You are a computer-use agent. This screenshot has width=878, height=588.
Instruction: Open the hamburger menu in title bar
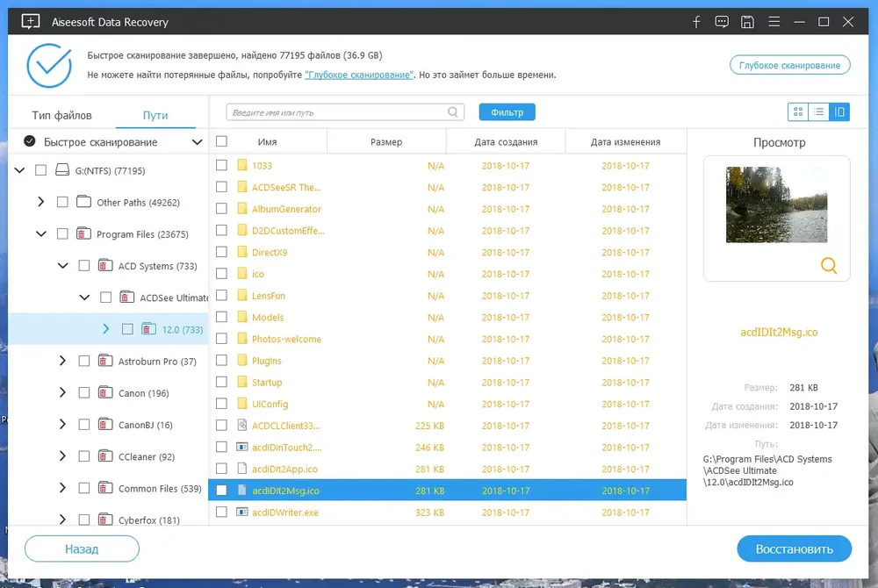point(774,22)
